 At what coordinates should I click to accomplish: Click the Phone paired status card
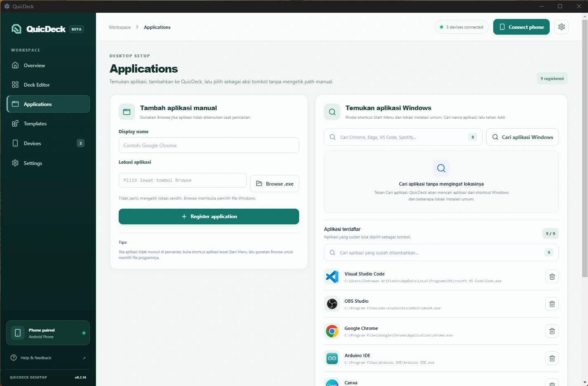pyautogui.click(x=48, y=333)
